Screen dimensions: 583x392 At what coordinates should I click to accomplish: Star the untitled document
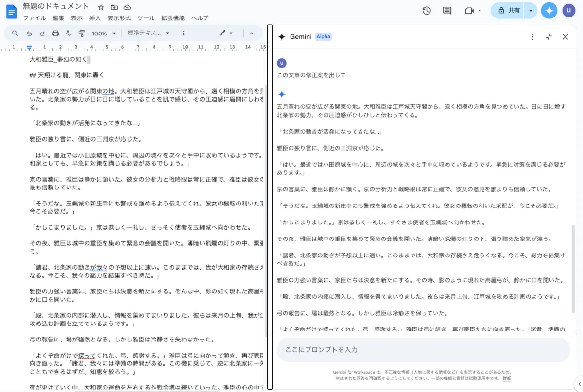(101, 7)
